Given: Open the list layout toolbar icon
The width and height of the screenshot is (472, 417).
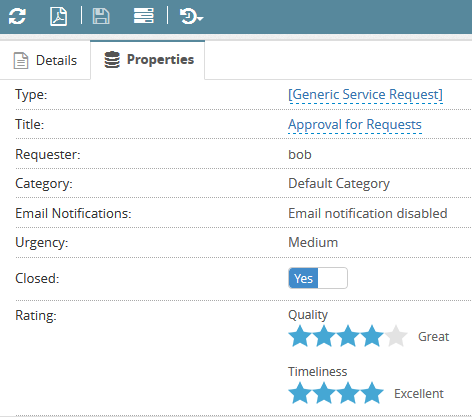Looking at the screenshot, I should pos(144,16).
